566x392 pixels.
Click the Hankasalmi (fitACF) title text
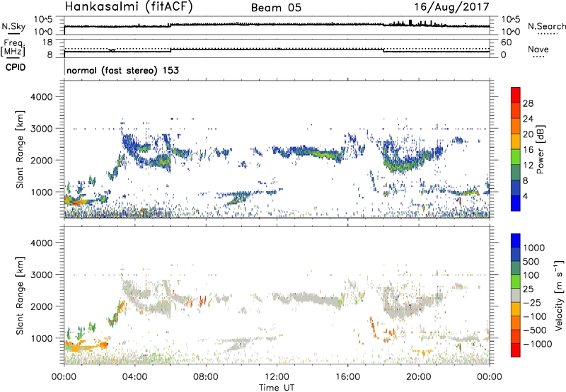tap(129, 6)
